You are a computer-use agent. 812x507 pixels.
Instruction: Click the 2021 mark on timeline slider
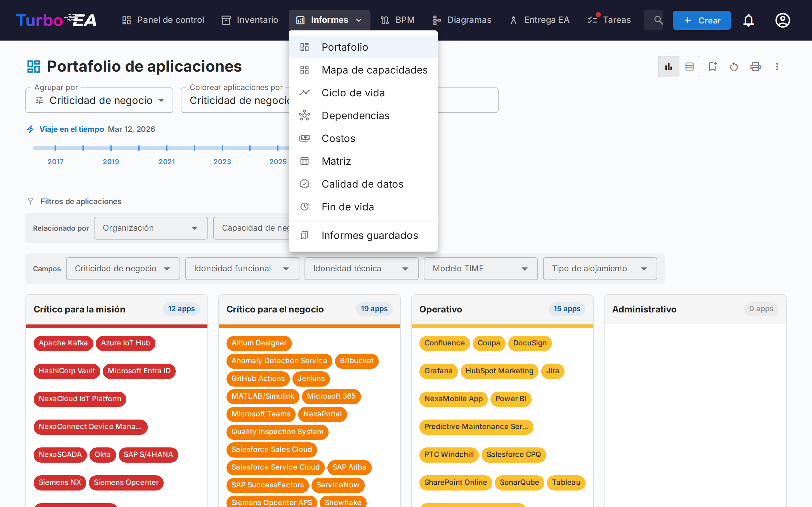167,148
